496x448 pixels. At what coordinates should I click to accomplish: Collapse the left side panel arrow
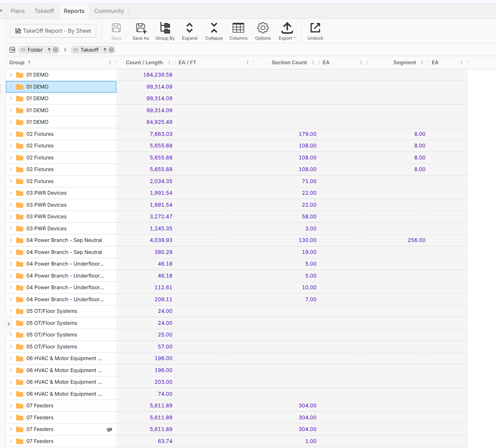(x=9, y=324)
